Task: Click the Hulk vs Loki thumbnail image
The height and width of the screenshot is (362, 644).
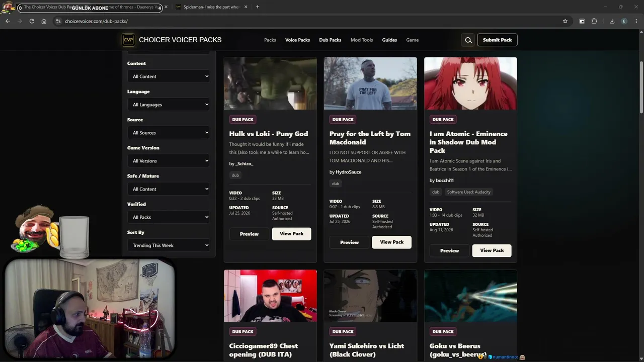Action: 270,83
